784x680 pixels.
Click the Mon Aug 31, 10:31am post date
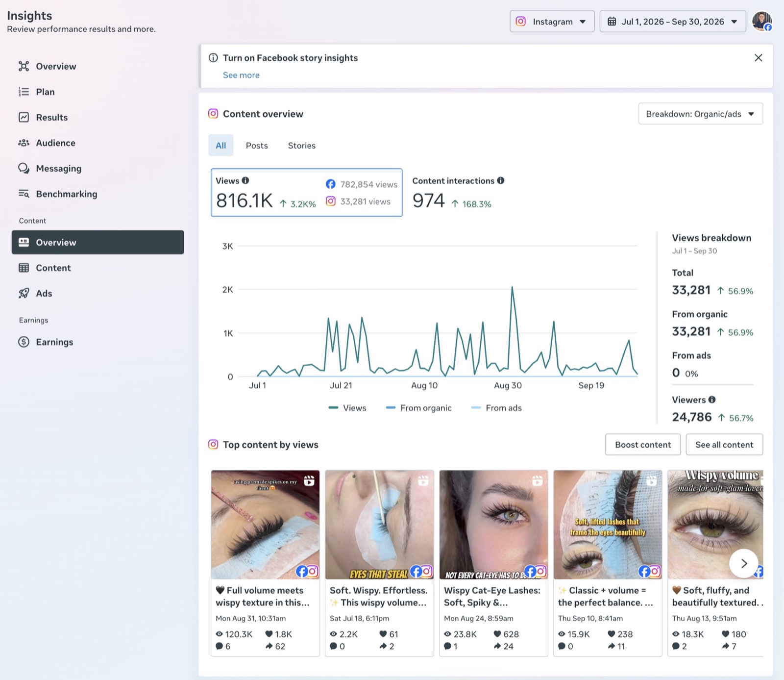coord(250,618)
